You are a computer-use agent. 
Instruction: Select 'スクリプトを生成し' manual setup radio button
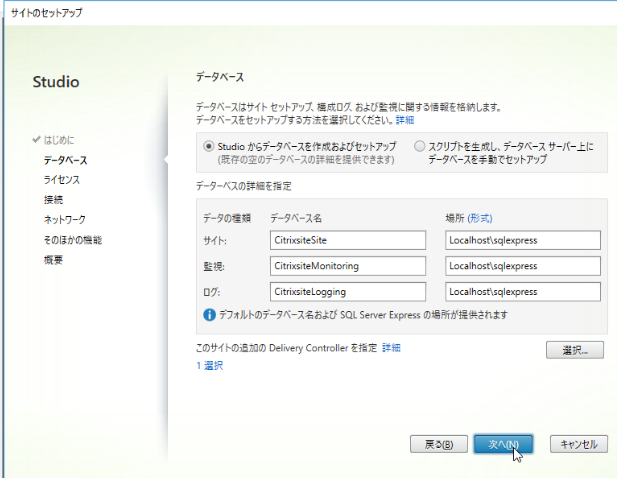(x=419, y=146)
